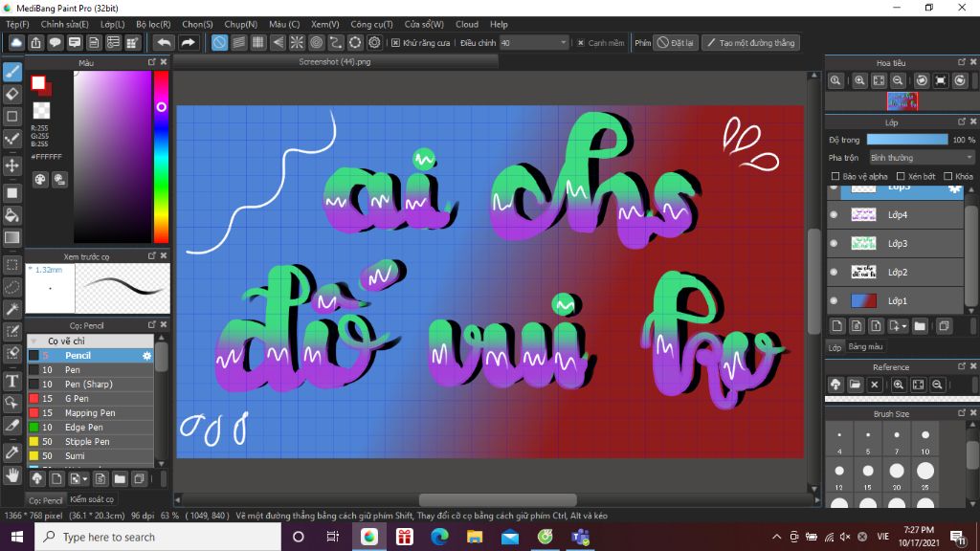Open Microsoft Edge from taskbar
This screenshot has width=980, height=551.
[x=439, y=537]
